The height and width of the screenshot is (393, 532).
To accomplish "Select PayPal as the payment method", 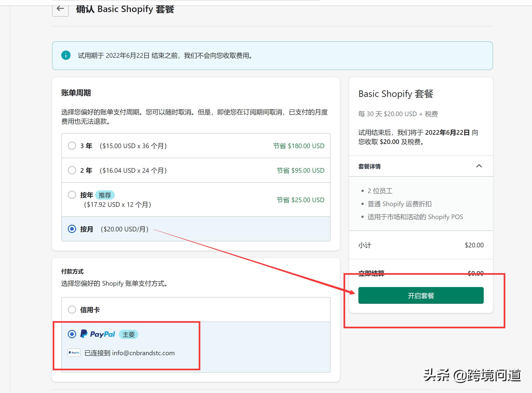I will (72, 334).
